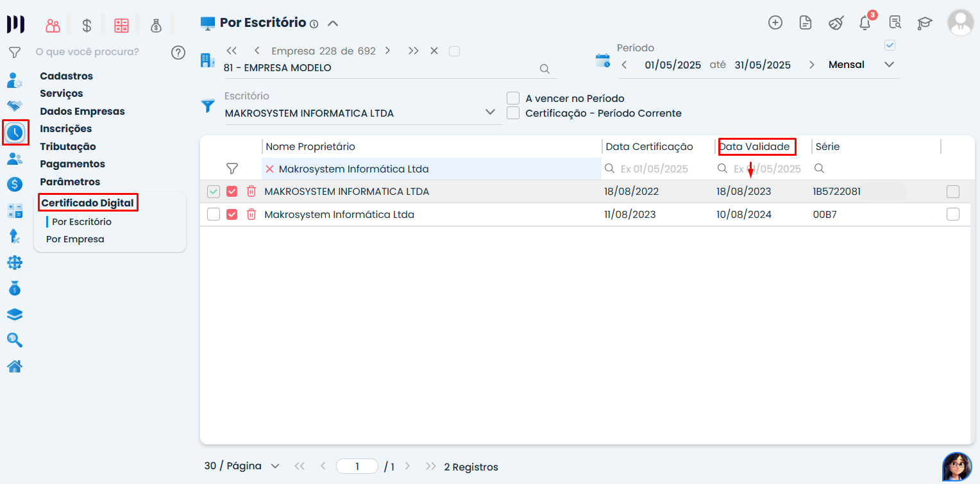
Task: Sort by the Série column header
Action: pyautogui.click(x=827, y=147)
